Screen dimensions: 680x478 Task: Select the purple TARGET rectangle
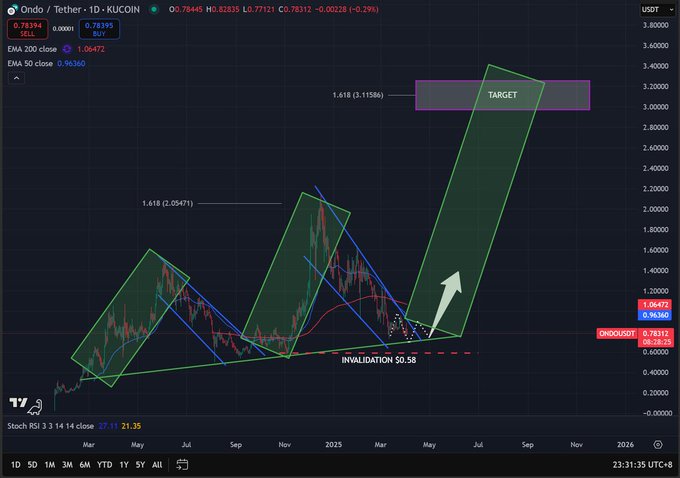tap(502, 95)
